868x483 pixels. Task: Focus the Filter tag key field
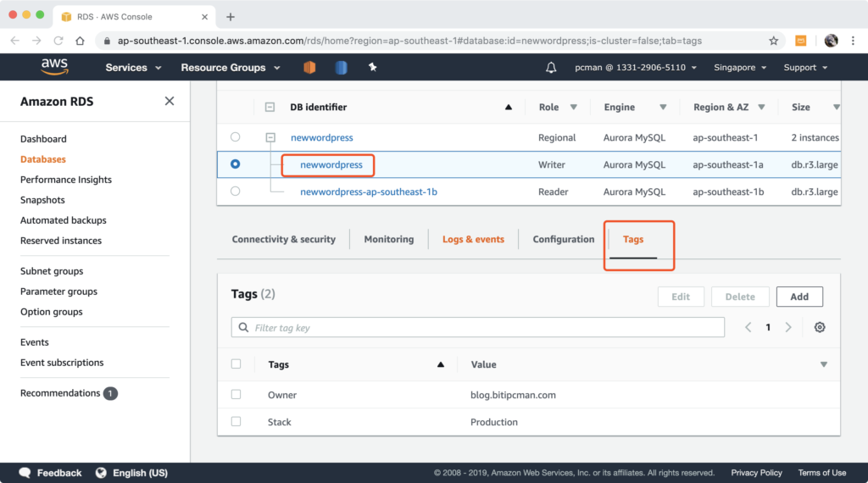pos(478,328)
